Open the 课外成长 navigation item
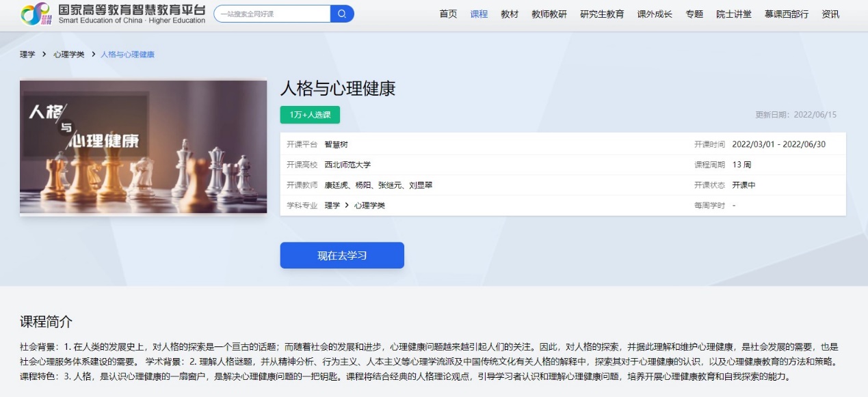This screenshot has width=868, height=397. coord(655,14)
